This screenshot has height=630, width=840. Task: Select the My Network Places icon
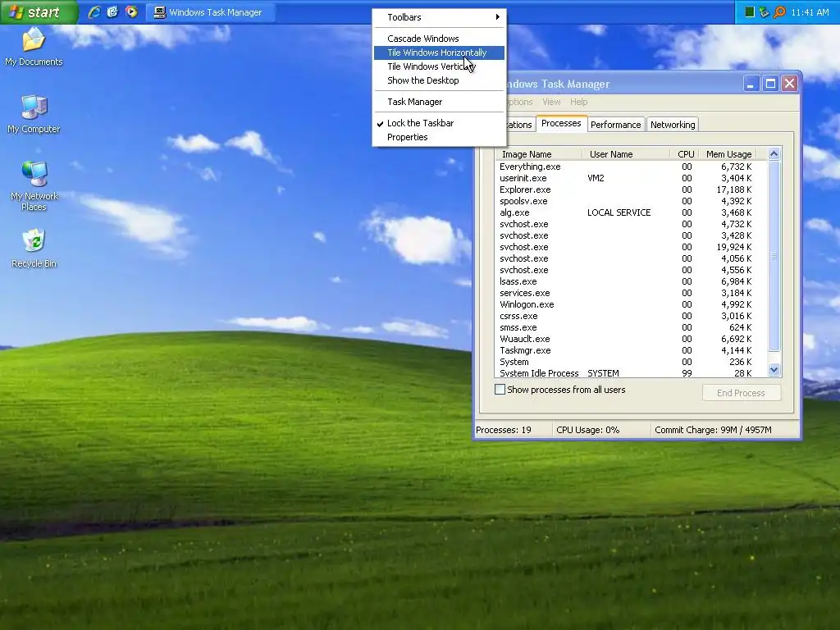[34, 186]
